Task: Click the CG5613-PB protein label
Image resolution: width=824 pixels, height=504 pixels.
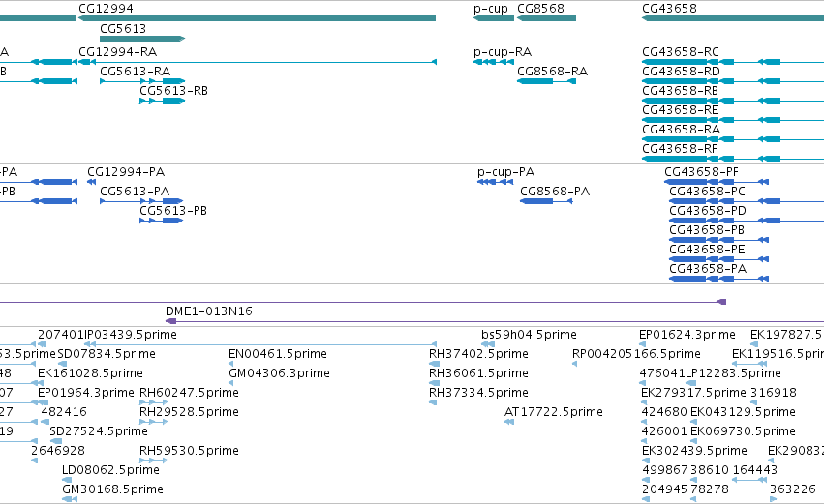Action: (173, 211)
